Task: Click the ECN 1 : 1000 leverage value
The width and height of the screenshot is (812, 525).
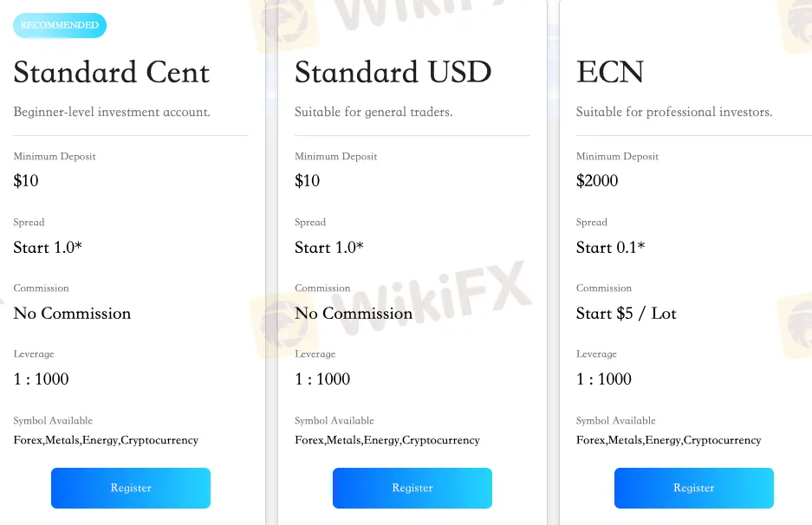Action: point(604,379)
